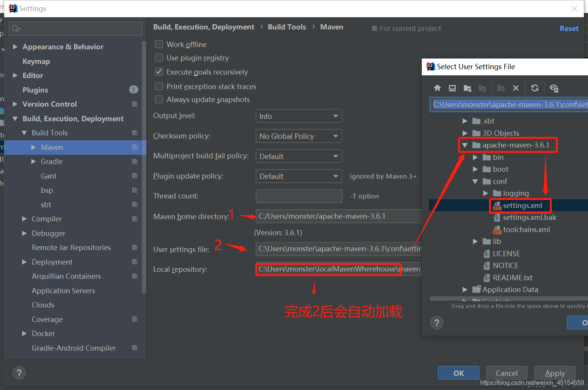588x390 pixels.
Task: Click the Reset link
Action: coord(569,28)
